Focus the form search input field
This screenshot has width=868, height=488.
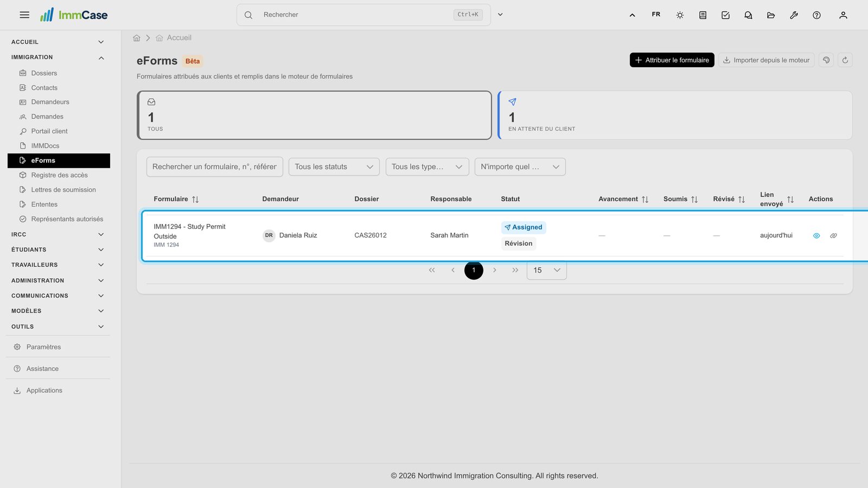[x=214, y=167]
